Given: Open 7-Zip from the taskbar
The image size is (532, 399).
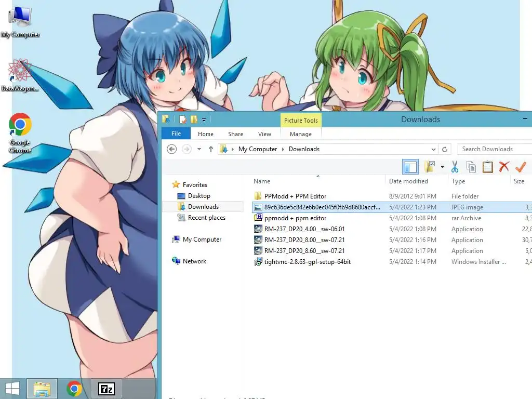Looking at the screenshot, I should 107,389.
